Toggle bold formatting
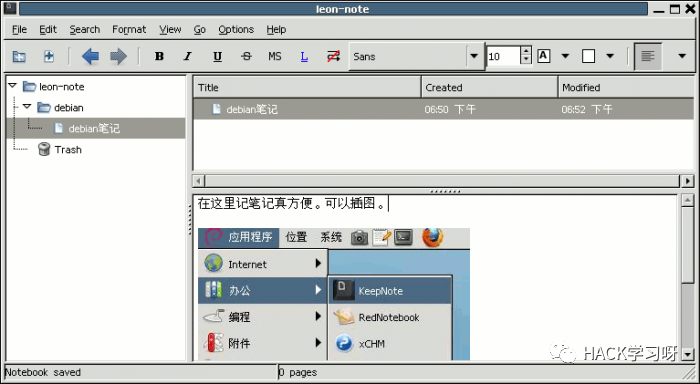Viewport: 700px width, 384px height. click(x=159, y=56)
